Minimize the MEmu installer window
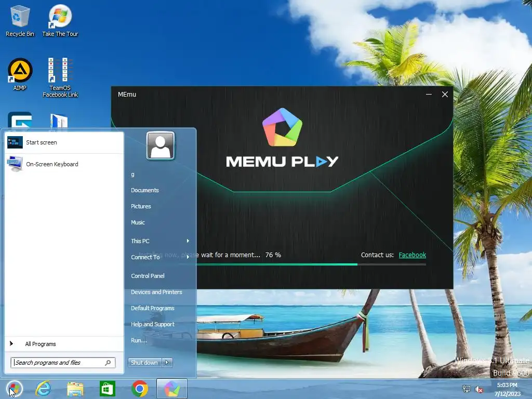The height and width of the screenshot is (399, 532). 429,95
